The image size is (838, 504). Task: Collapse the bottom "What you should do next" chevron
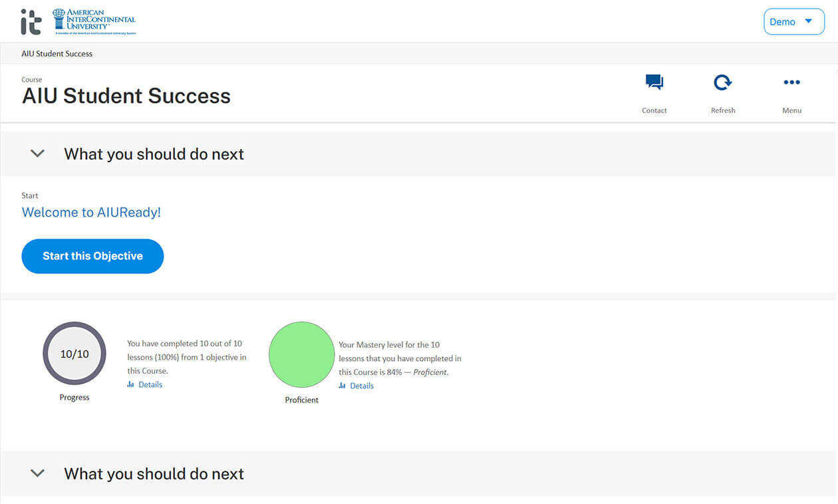[38, 473]
